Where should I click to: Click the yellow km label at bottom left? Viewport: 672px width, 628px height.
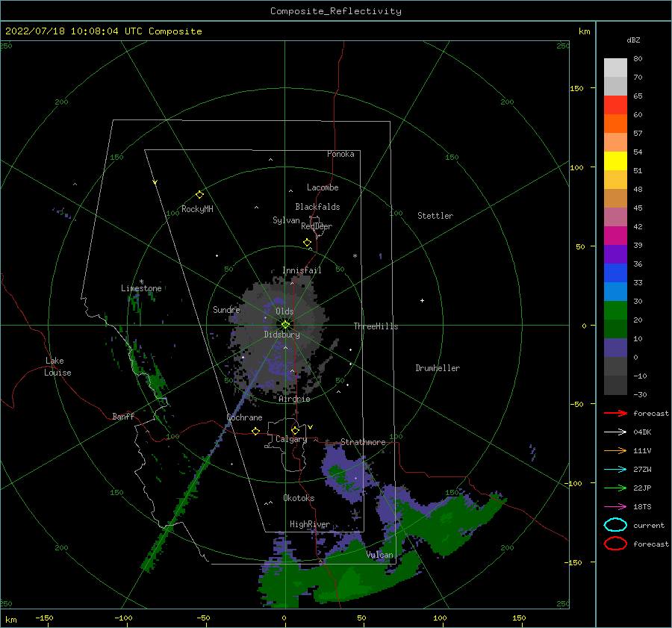(10, 620)
